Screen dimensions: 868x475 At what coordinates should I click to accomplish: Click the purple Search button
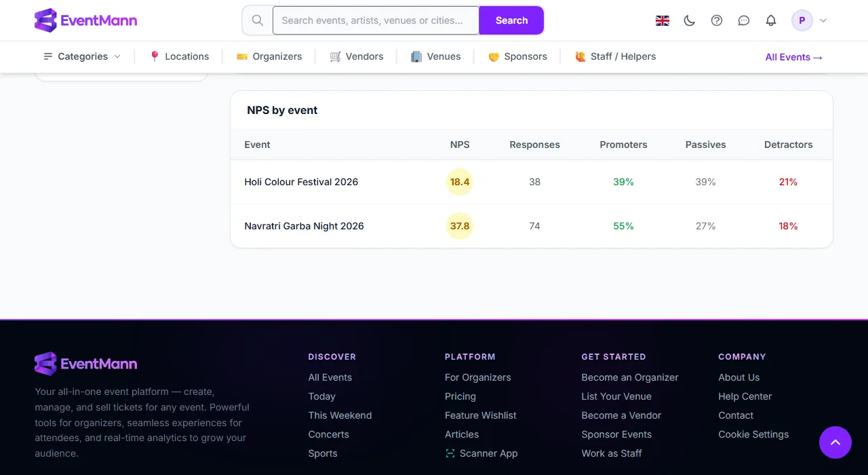point(511,20)
